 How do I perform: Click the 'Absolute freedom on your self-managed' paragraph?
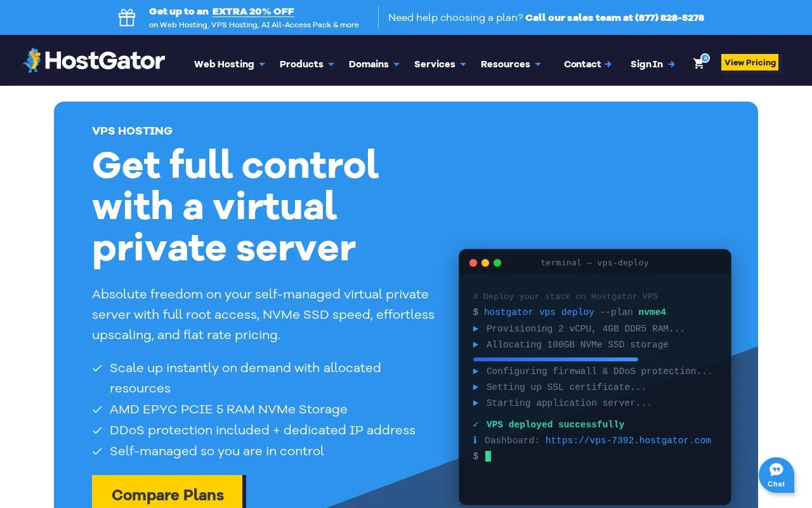263,314
